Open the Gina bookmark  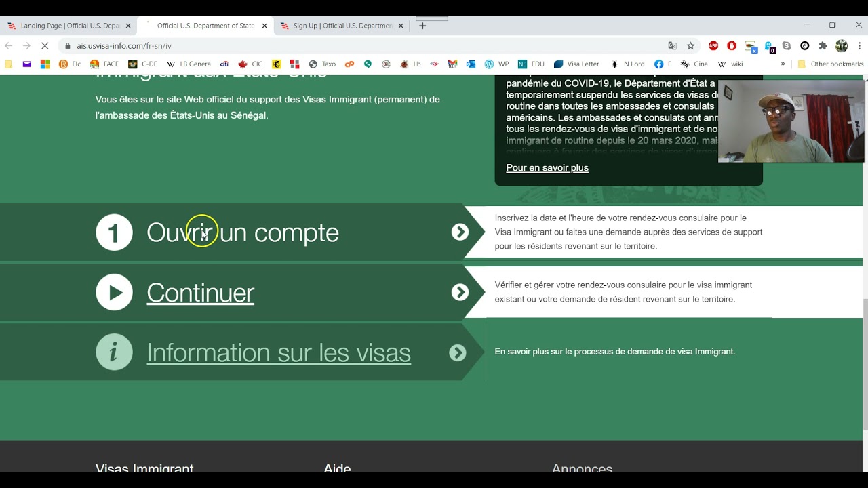pos(694,64)
